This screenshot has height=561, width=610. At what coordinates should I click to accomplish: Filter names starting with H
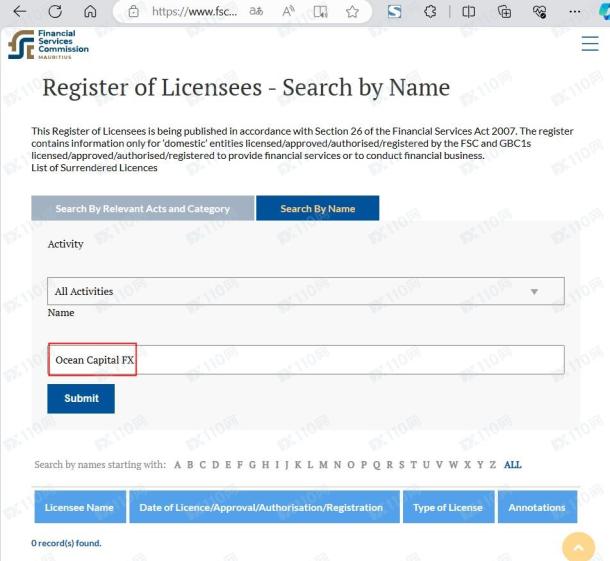tap(265, 465)
